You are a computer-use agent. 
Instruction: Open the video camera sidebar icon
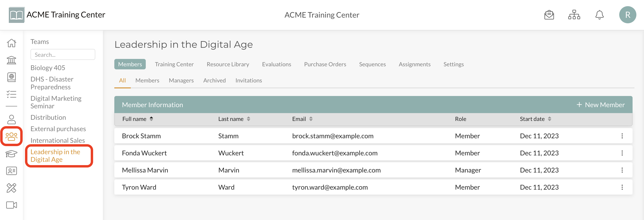11,205
